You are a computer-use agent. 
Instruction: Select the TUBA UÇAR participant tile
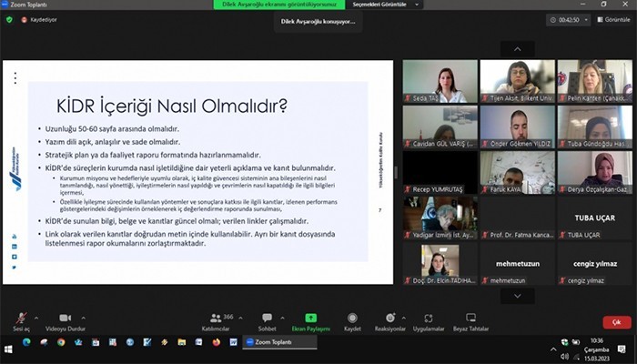[x=595, y=218]
